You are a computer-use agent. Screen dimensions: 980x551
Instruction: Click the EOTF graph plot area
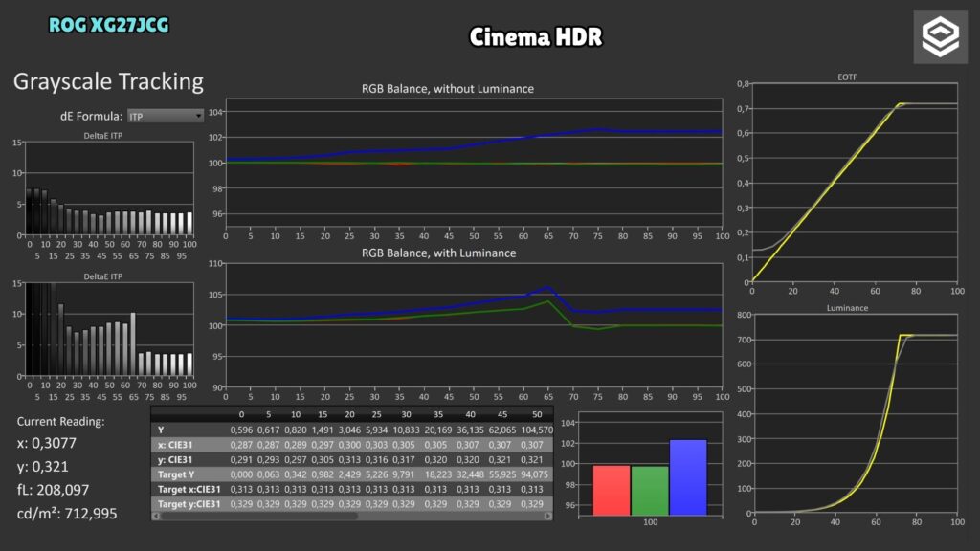coord(855,183)
